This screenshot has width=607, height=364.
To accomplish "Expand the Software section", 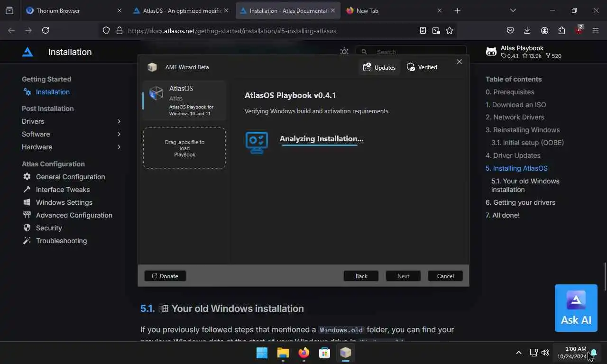I will tap(71, 134).
